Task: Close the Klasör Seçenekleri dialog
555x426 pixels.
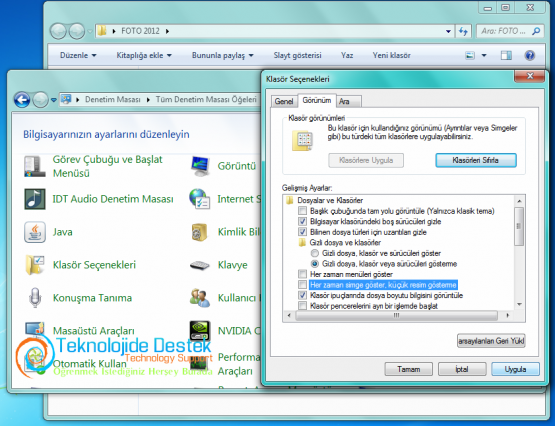Action: [x=530, y=76]
